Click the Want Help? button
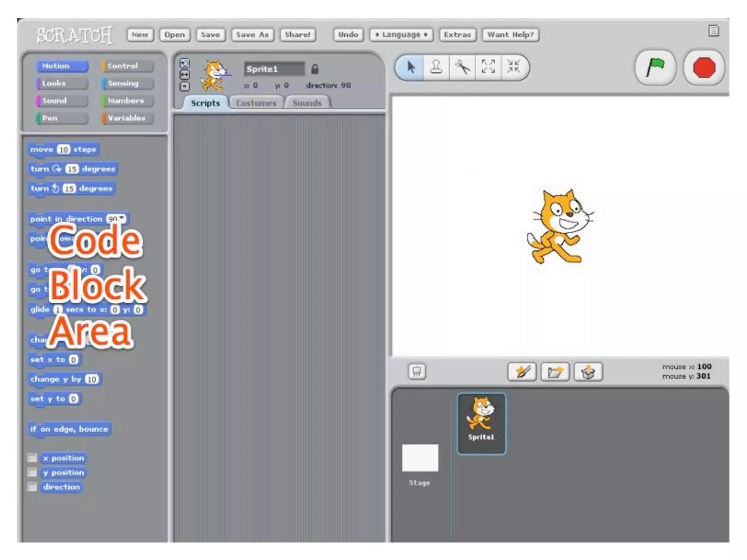 [x=510, y=35]
